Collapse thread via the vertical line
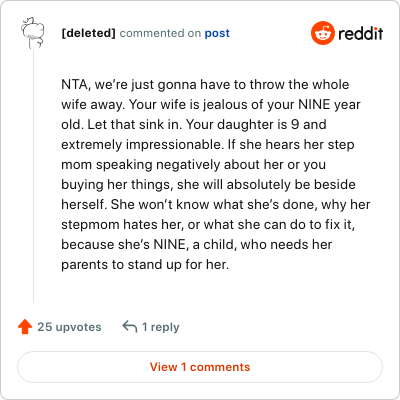The width and height of the screenshot is (400, 400). click(33, 176)
